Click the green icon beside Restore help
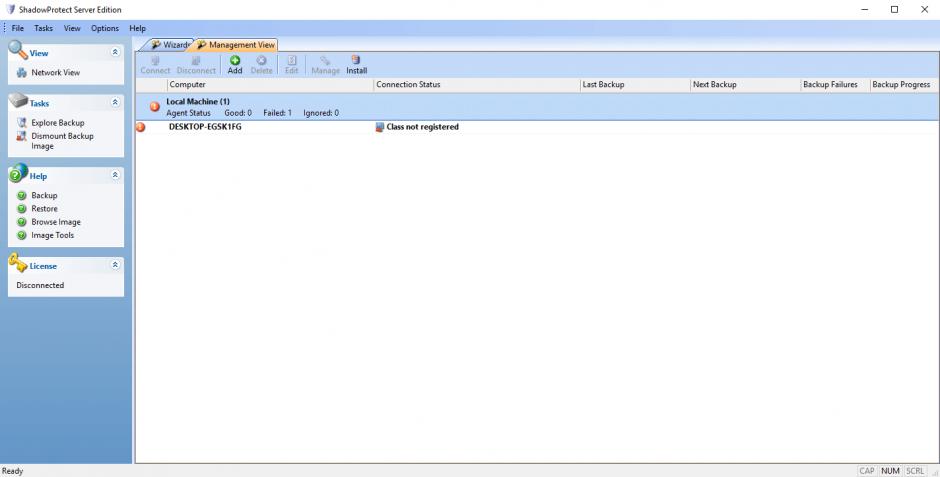Image resolution: width=940 pixels, height=477 pixels. [x=22, y=209]
